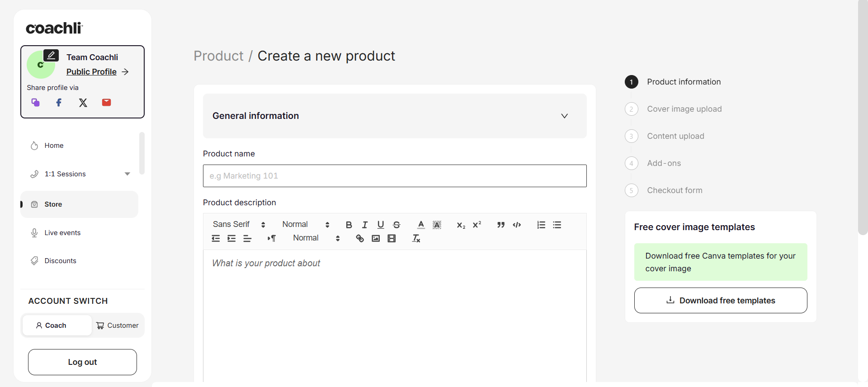
Task: Click the Product name input field
Action: point(394,176)
